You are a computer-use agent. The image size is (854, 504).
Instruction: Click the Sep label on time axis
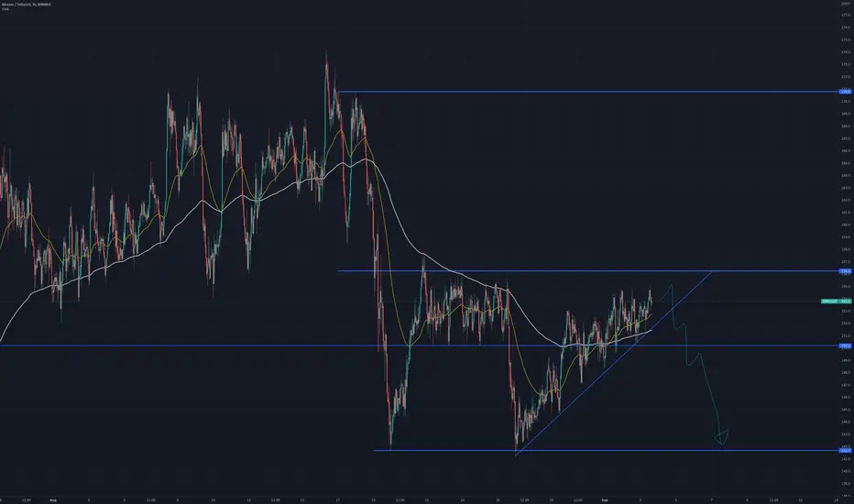click(605, 499)
